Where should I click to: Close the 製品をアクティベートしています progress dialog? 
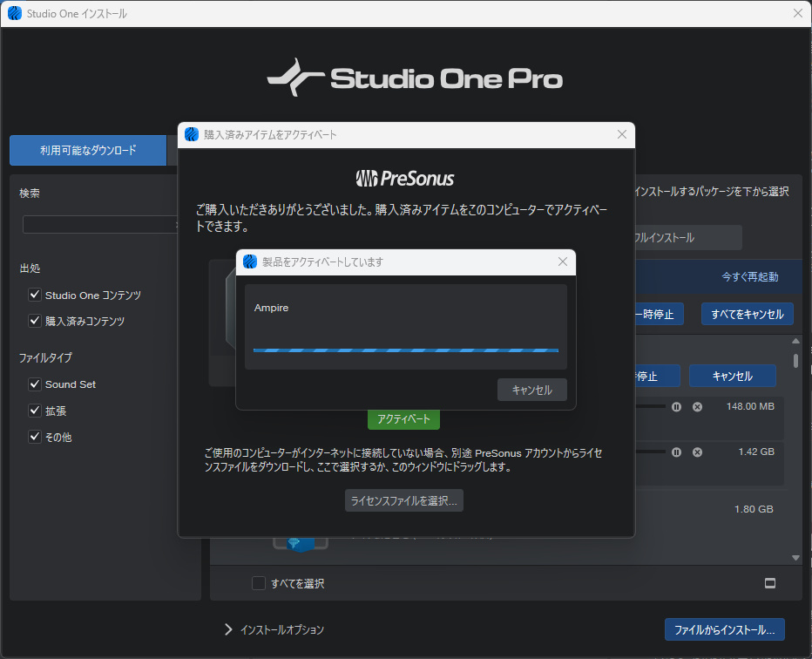pos(563,262)
